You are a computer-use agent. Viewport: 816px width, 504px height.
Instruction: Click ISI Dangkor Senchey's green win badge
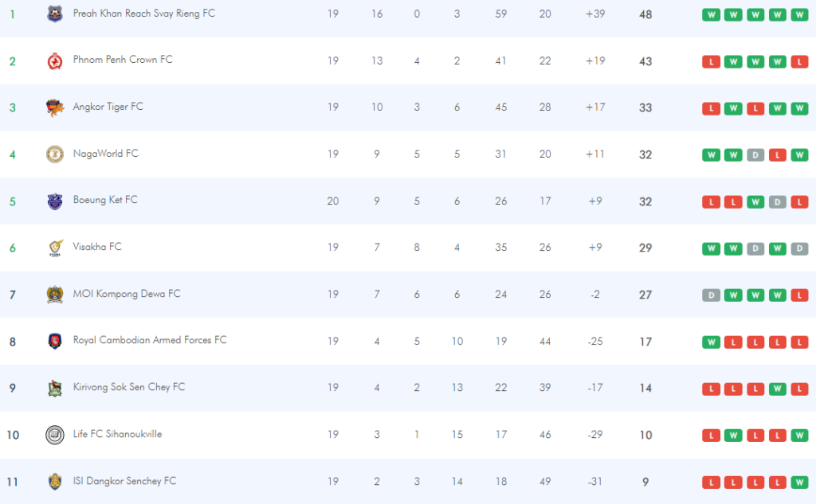[x=799, y=483]
